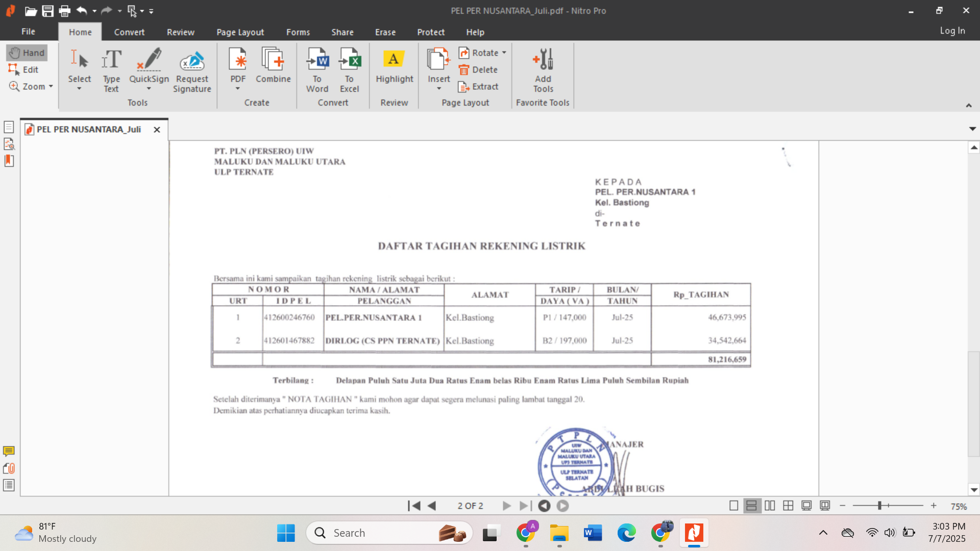This screenshot has height=551, width=980.
Task: Click the PDF create button
Action: [x=238, y=69]
